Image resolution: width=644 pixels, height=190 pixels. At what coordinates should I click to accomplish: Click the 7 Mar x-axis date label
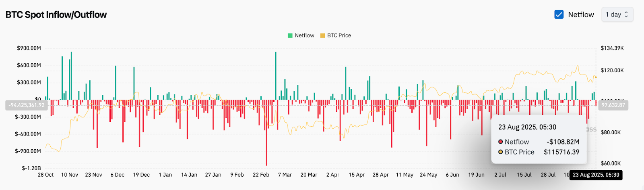[285, 175]
